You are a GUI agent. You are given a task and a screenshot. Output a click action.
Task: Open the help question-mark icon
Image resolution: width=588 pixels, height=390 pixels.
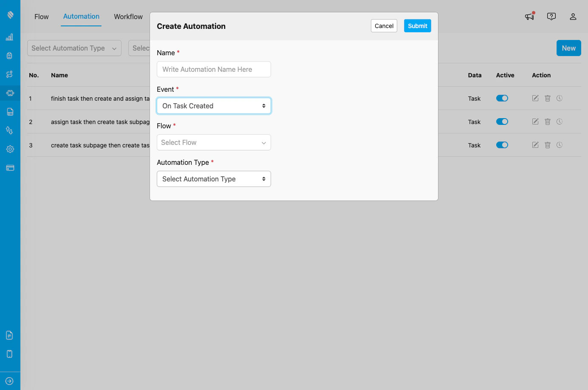[x=551, y=16]
